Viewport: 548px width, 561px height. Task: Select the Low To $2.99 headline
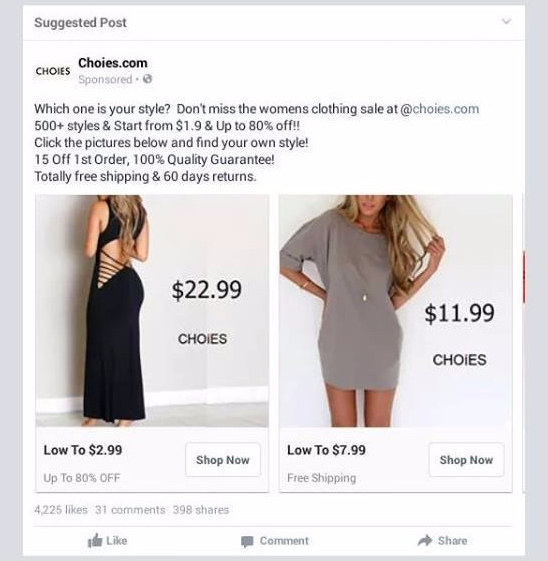pyautogui.click(x=83, y=450)
